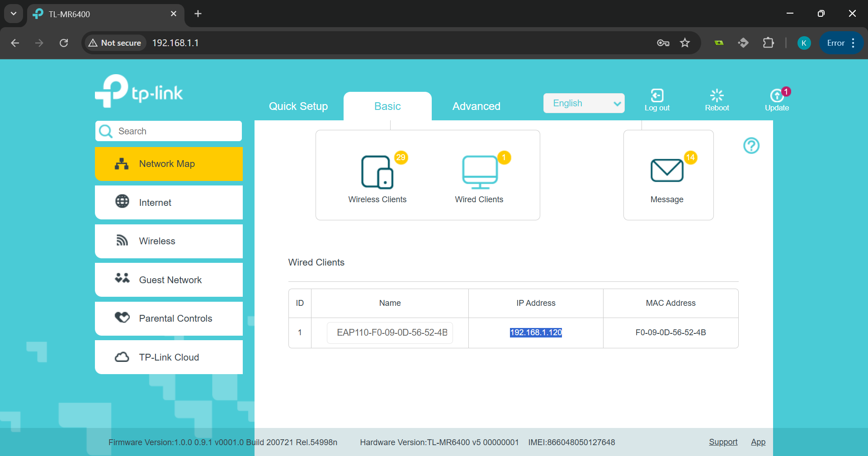Click the Reboot icon
The width and height of the screenshot is (868, 456).
(717, 95)
